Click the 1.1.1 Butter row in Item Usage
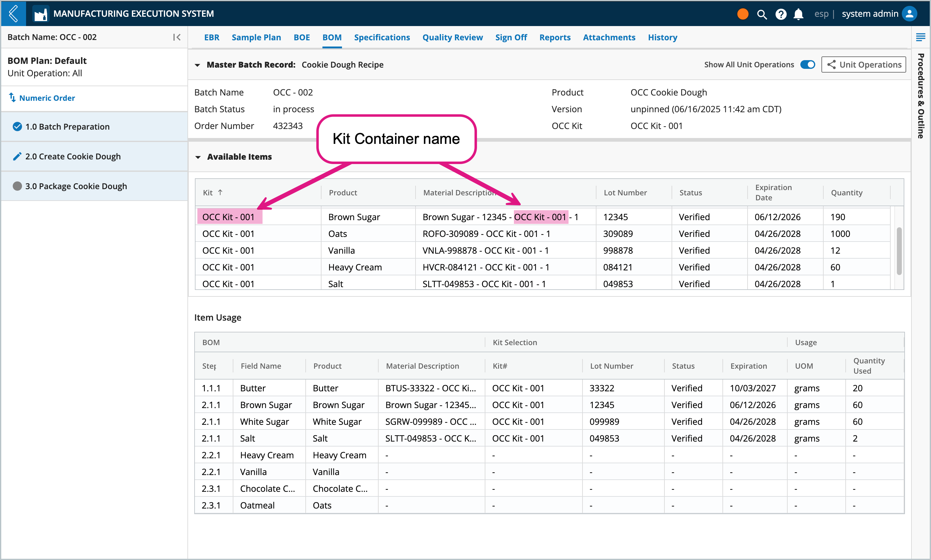Viewport: 931px width, 560px height. [549, 388]
